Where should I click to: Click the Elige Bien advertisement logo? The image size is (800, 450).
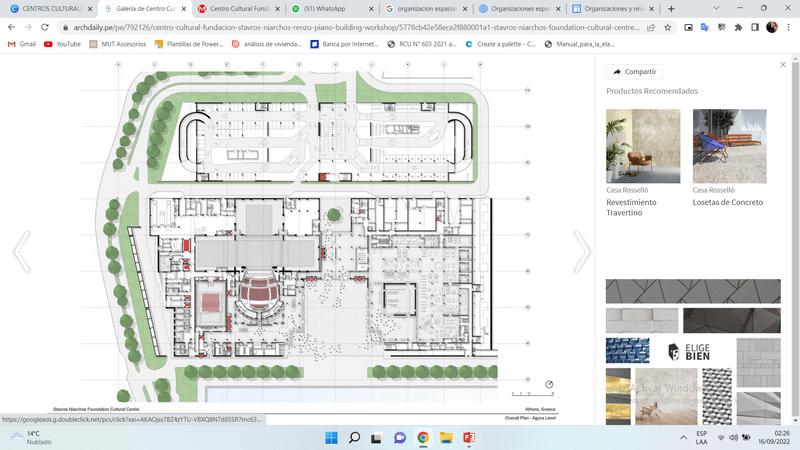689,352
